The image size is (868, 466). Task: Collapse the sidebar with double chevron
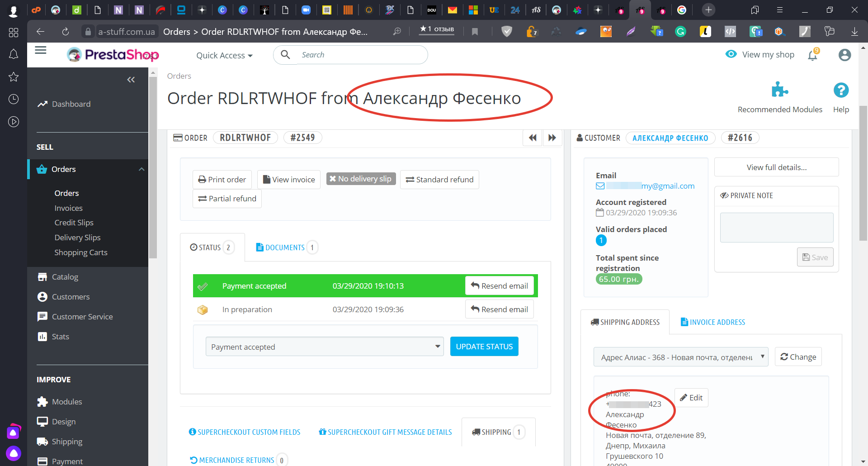[131, 80]
